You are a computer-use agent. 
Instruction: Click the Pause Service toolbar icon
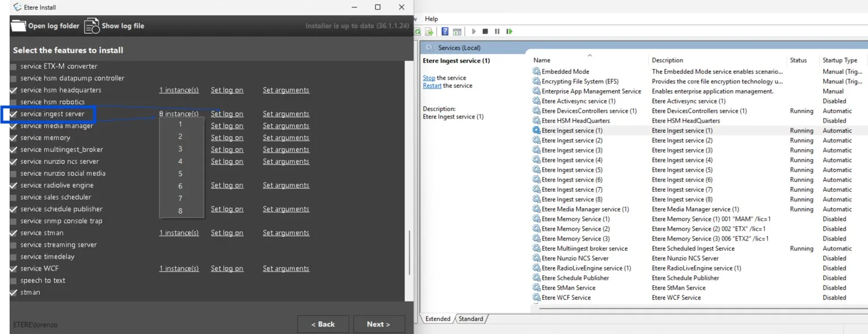[497, 32]
